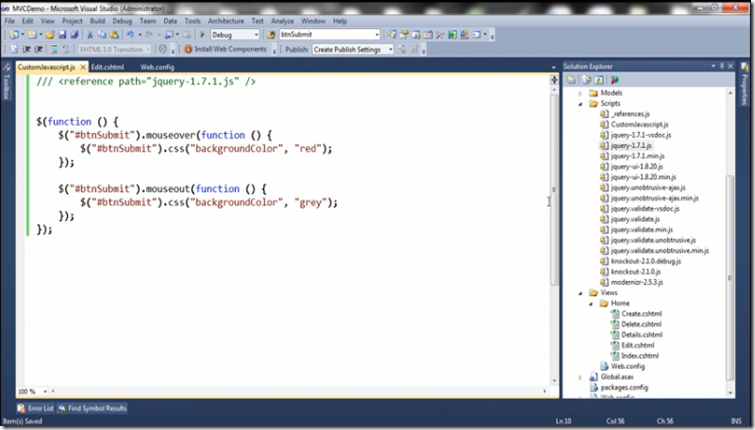
Task: Select jquery-1.7.1.min.js in Solution Explorer
Action: pos(638,156)
